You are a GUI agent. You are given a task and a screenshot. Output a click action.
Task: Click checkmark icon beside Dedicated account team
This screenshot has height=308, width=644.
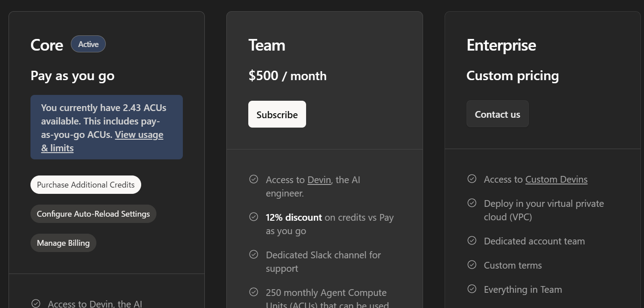click(x=472, y=240)
